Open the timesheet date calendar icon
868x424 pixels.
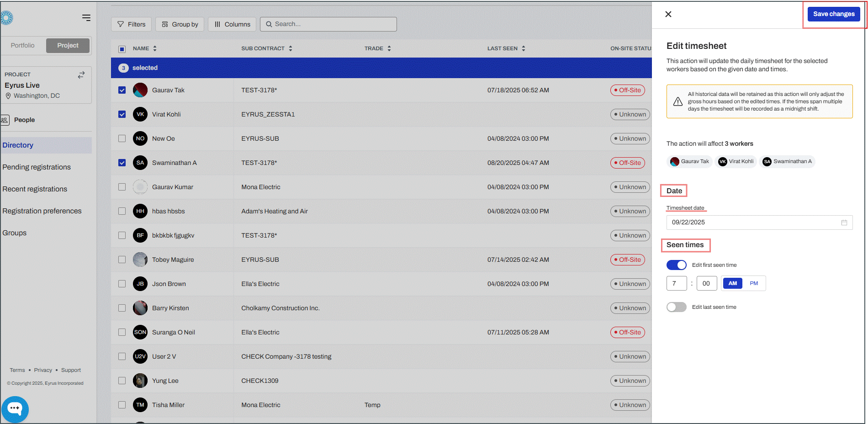(844, 223)
